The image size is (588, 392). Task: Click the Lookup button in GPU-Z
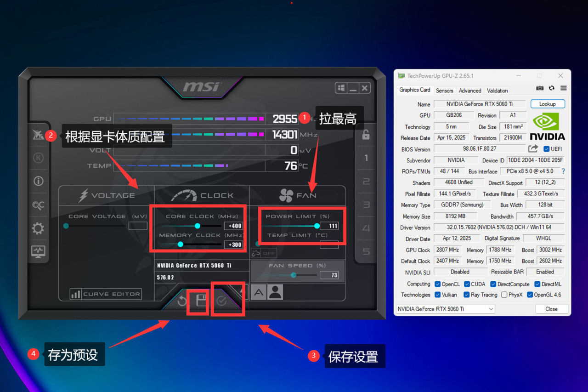[548, 104]
